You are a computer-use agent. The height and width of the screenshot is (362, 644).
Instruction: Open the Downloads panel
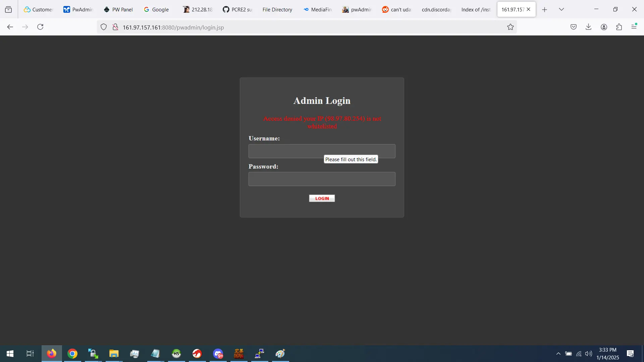[x=589, y=27]
